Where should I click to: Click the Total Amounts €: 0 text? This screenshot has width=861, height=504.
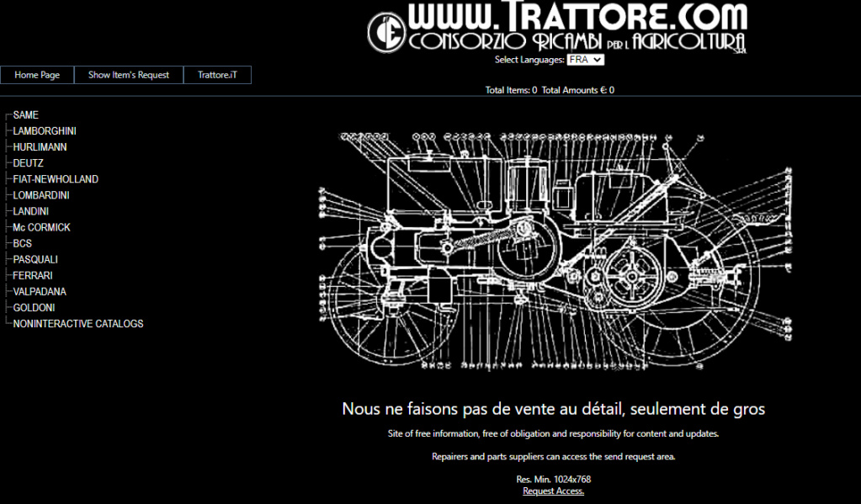point(577,90)
